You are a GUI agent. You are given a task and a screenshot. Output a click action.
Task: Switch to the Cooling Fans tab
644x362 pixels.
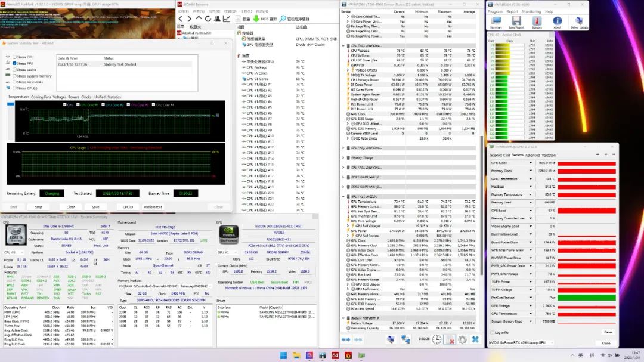tap(41, 97)
